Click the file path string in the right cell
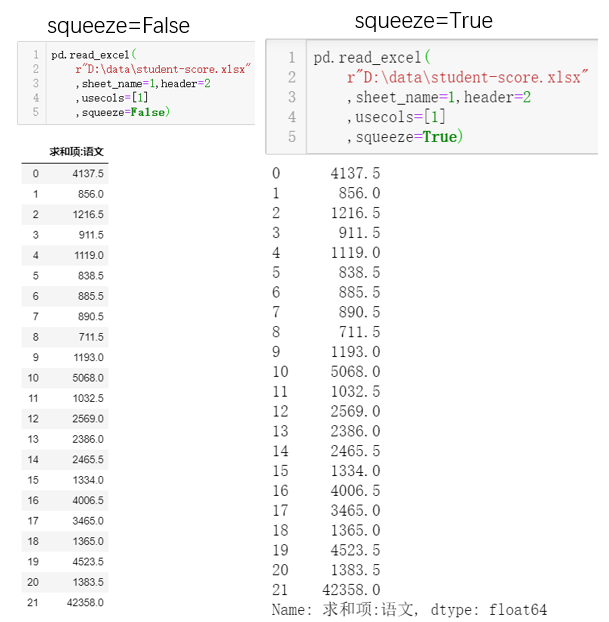609x622 pixels. (x=464, y=77)
